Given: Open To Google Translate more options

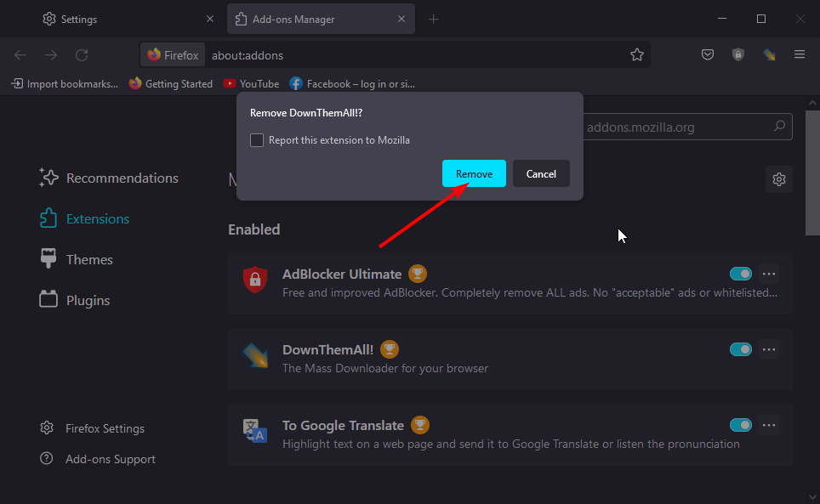Looking at the screenshot, I should click(769, 425).
